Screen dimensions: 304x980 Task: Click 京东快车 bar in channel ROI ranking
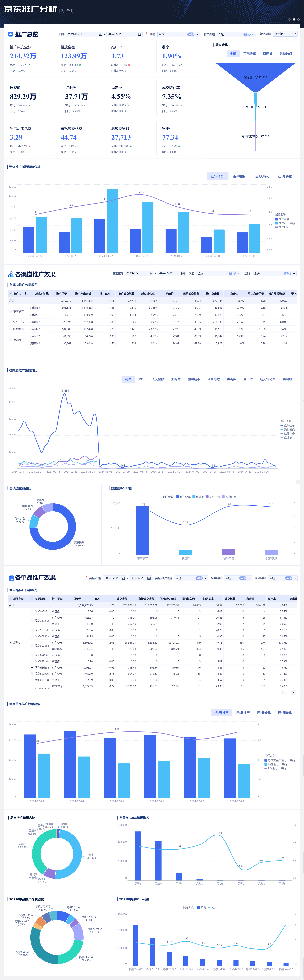(142, 530)
